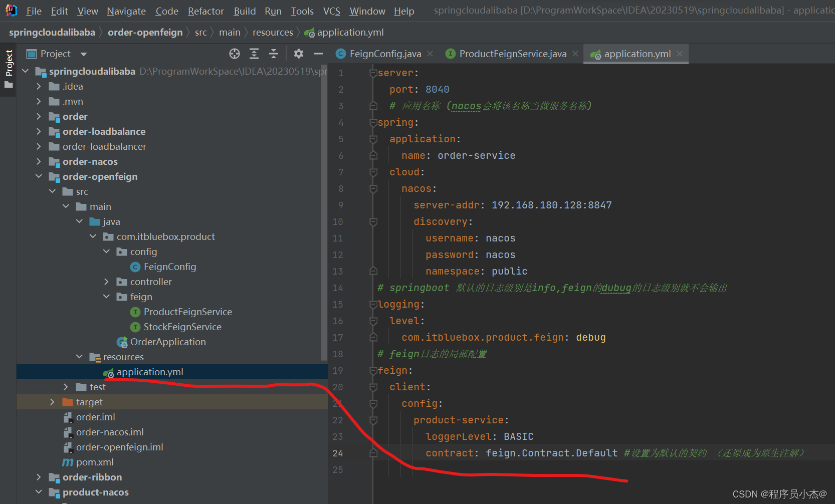Expand the target folder

click(52, 402)
